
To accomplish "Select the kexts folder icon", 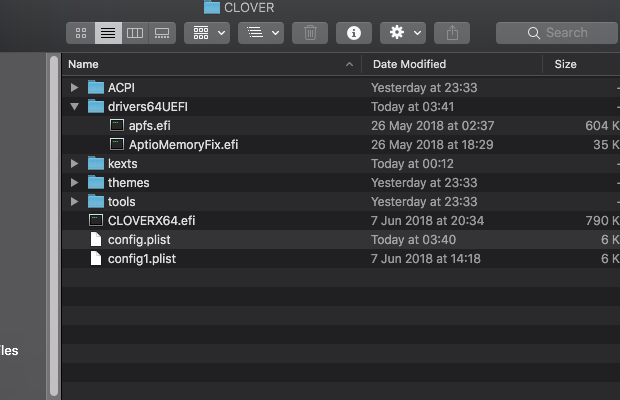I will coord(96,163).
